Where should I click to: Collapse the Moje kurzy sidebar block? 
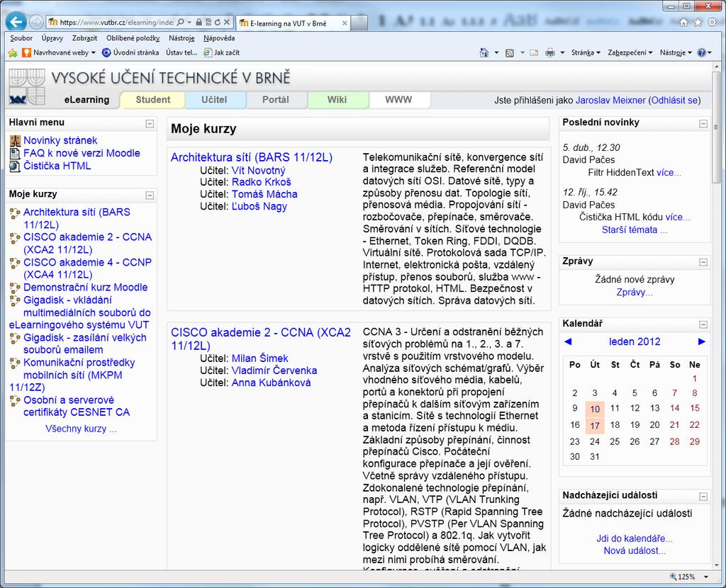(150, 196)
